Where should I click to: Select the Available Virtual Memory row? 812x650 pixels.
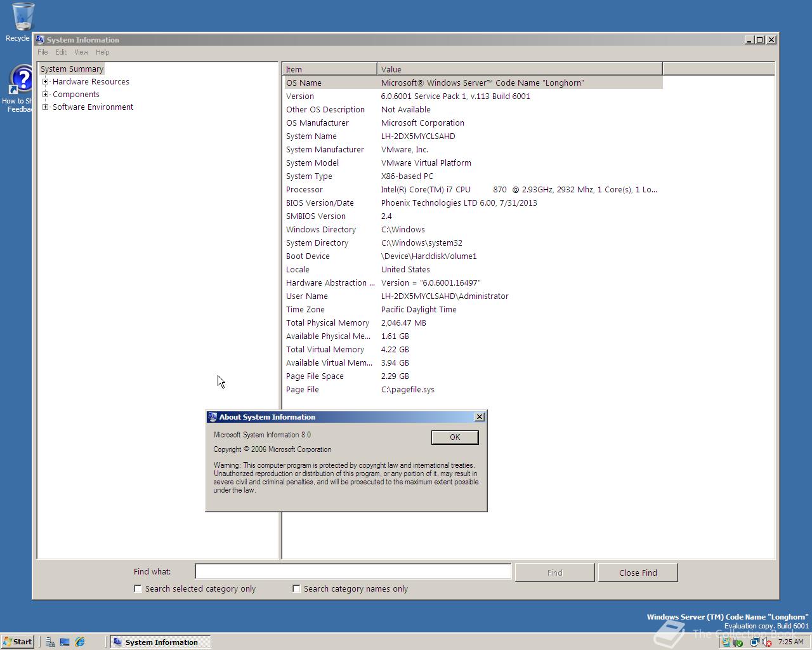pyautogui.click(x=473, y=363)
